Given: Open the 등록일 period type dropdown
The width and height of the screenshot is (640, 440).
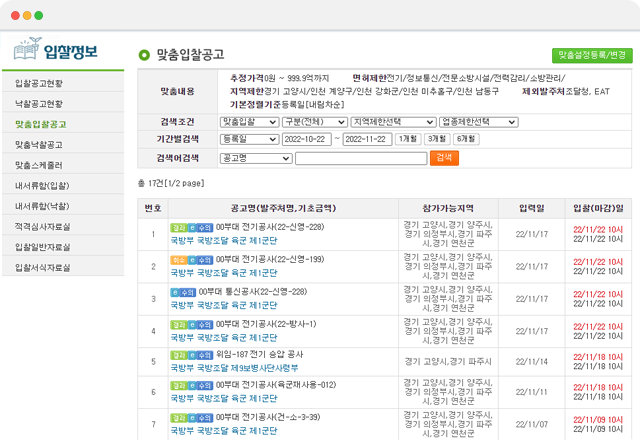Looking at the screenshot, I should (249, 139).
